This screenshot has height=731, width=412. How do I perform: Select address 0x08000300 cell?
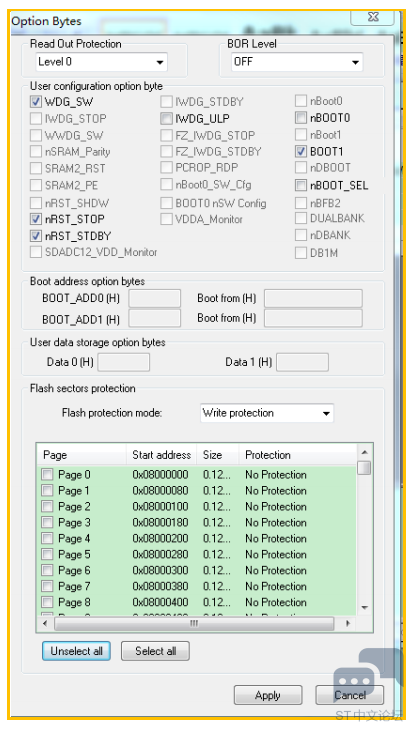[x=160, y=570]
